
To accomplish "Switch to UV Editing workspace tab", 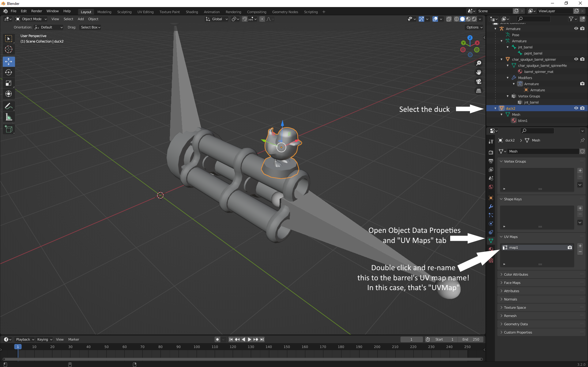I will pos(145,12).
